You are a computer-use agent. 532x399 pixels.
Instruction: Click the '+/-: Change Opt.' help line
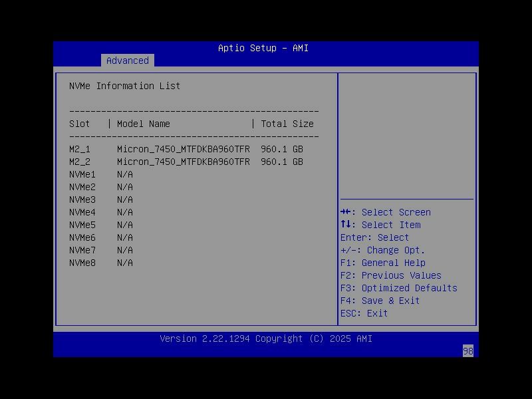pos(383,251)
